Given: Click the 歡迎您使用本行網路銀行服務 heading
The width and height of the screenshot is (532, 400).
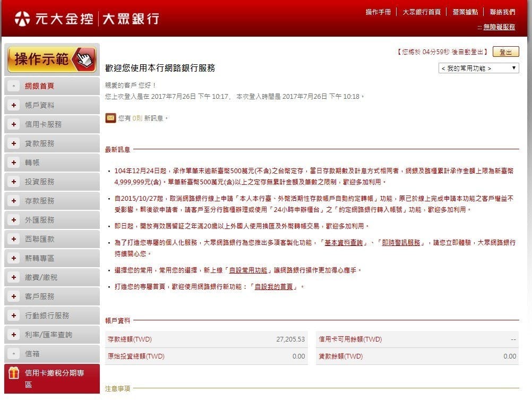Looking at the screenshot, I should [160, 68].
